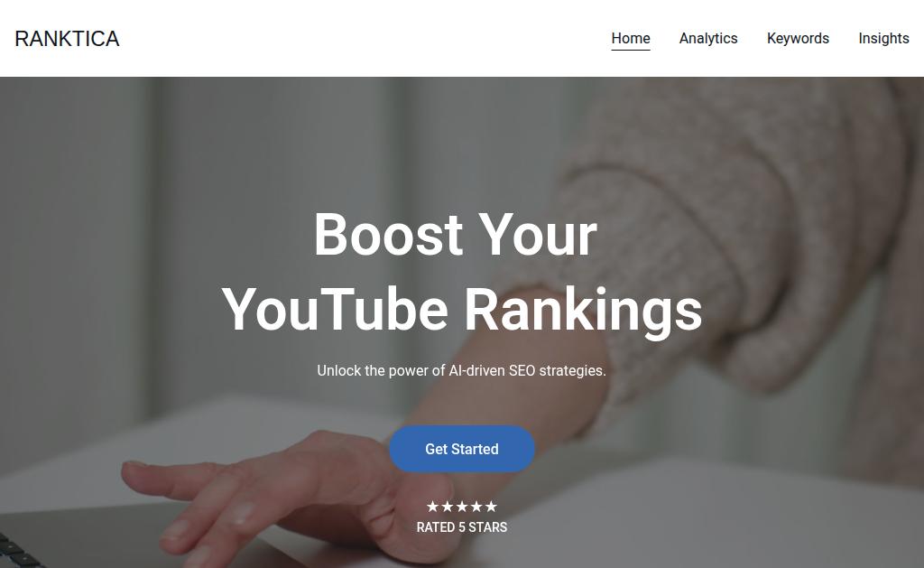The height and width of the screenshot is (568, 924).
Task: Click the word 'Rankings' in the headline
Action: coord(584,311)
